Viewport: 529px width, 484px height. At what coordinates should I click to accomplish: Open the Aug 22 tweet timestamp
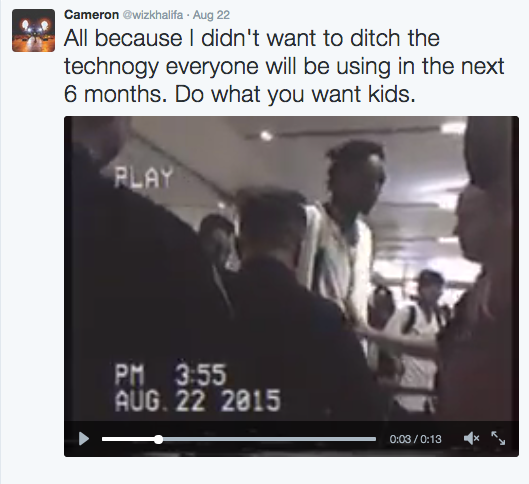point(211,15)
